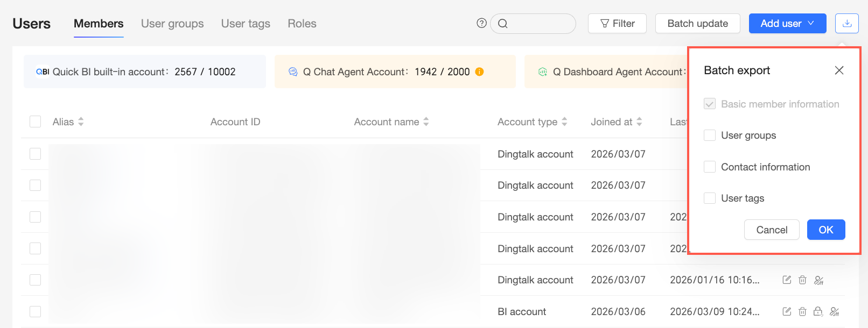
Task: Enable the User groups export checkbox
Action: click(x=710, y=136)
